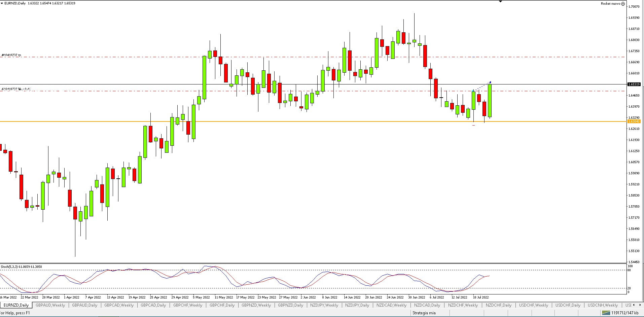The width and height of the screenshot is (644, 317).
Task: Open the NZDJPY,Weekly chart tab
Action: coord(324,305)
